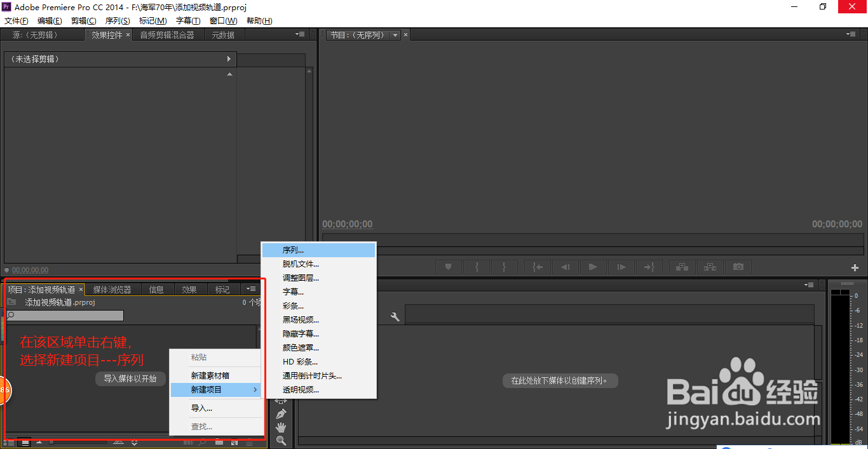Open the 文件(F) menu
This screenshot has width=868, height=449.
pos(17,21)
